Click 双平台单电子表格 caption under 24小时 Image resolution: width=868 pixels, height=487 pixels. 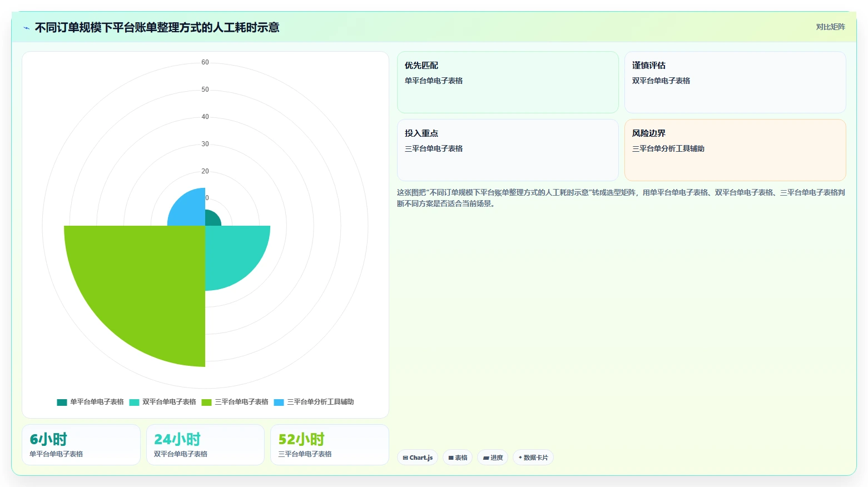tap(181, 454)
